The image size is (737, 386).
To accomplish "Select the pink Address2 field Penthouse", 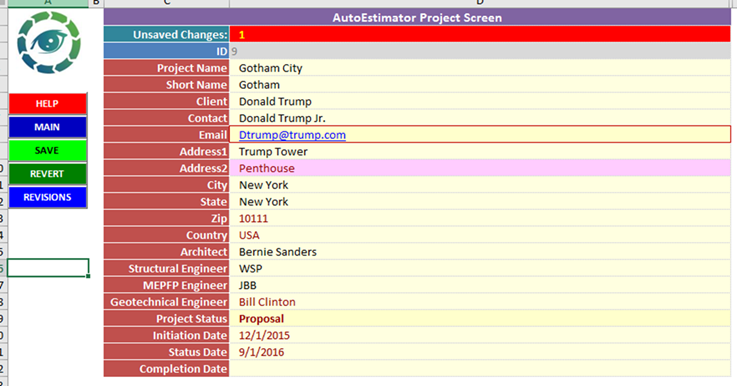I will (480, 168).
